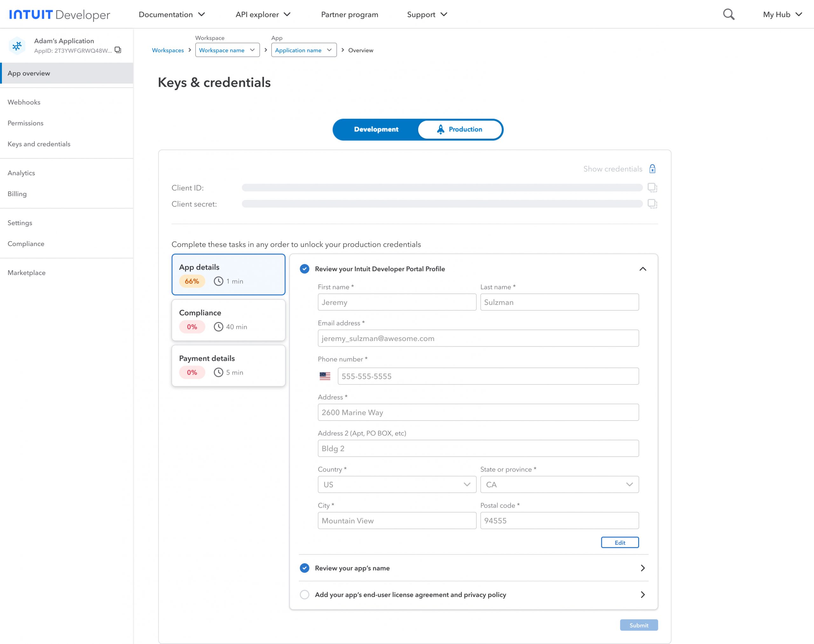This screenshot has width=814, height=644.
Task: Click the Workspaces breadcrumb link
Action: click(168, 50)
